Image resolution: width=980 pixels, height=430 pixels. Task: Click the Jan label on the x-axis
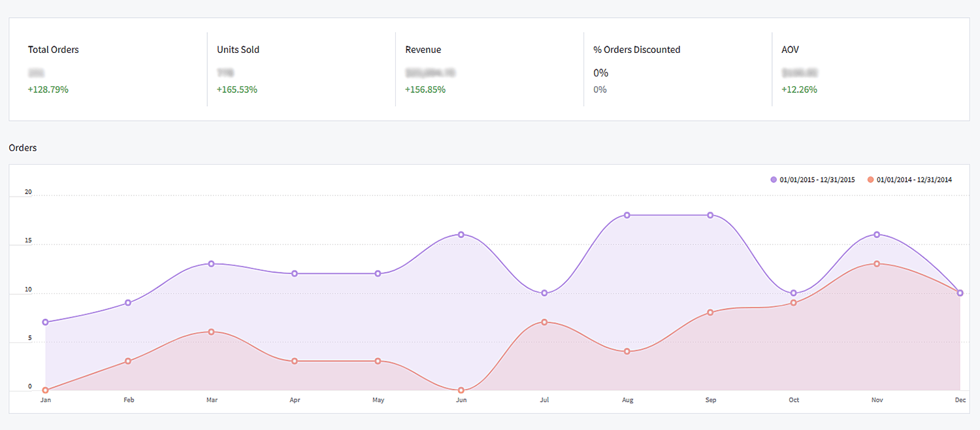pos(45,400)
